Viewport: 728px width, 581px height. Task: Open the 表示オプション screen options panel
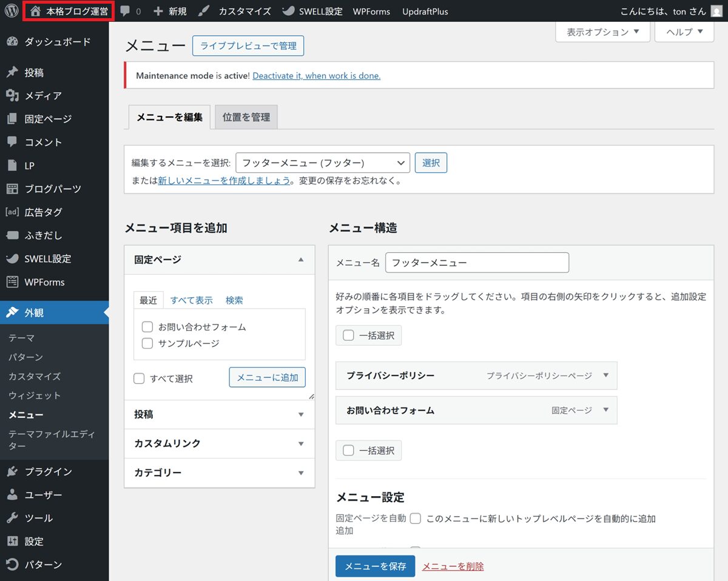point(602,32)
